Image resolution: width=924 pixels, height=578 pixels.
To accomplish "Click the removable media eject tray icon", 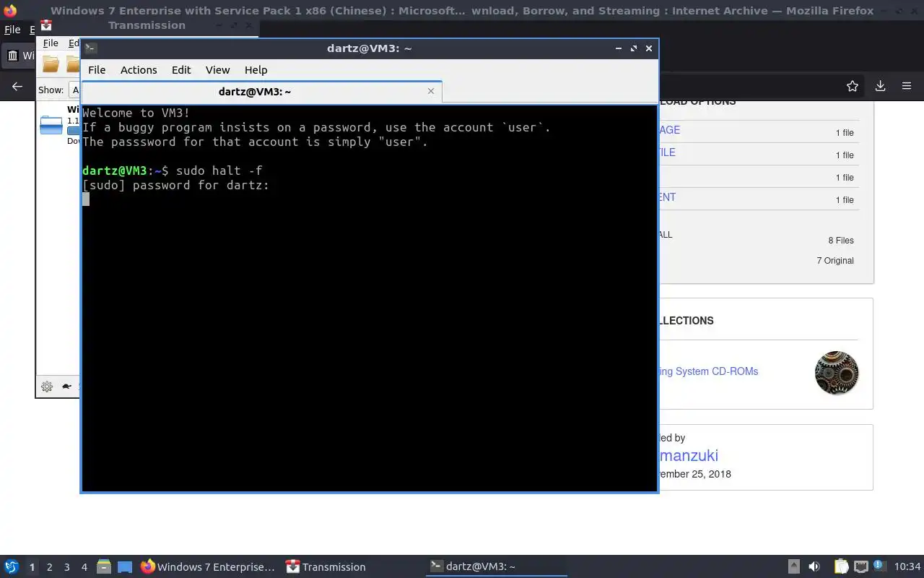I will tap(793, 566).
